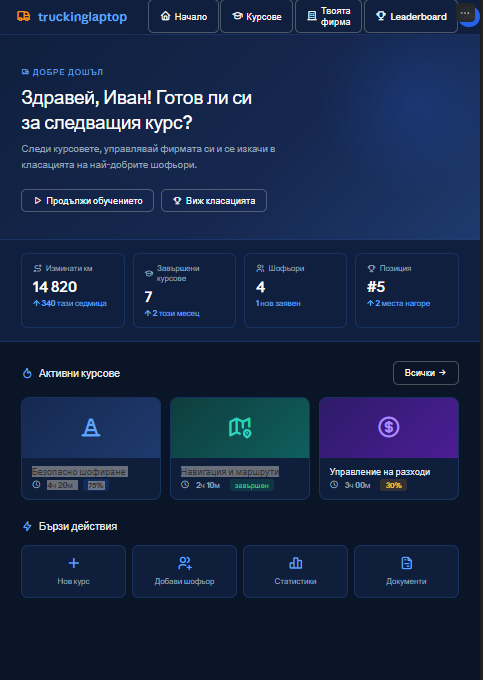Open the Курсове tab
Image resolution: width=483 pixels, height=680 pixels.
[257, 16]
